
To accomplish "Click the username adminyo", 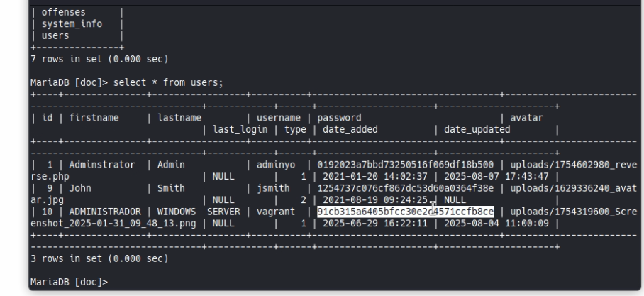I will [x=276, y=165].
